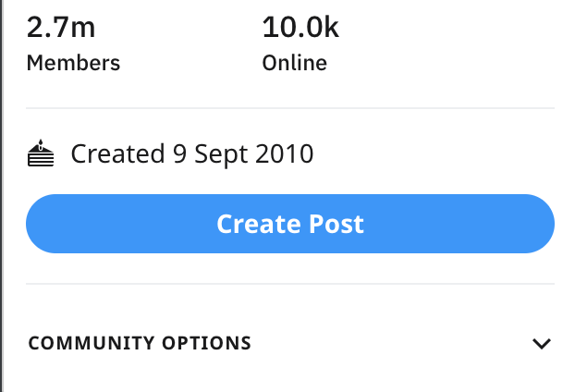Click the birthday cake icon
This screenshot has height=392, width=575.
pyautogui.click(x=41, y=153)
